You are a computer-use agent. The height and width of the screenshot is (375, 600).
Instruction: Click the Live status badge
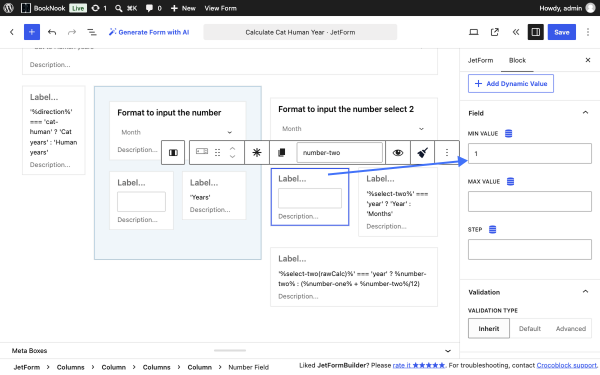(x=78, y=8)
